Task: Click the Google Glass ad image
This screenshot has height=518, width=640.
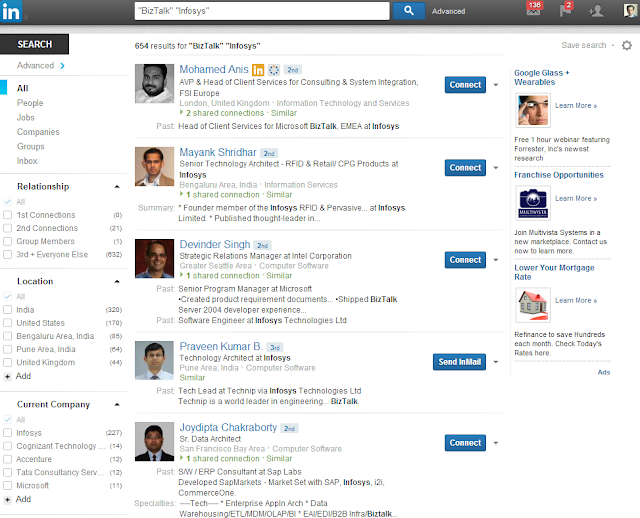Action: pyautogui.click(x=533, y=110)
